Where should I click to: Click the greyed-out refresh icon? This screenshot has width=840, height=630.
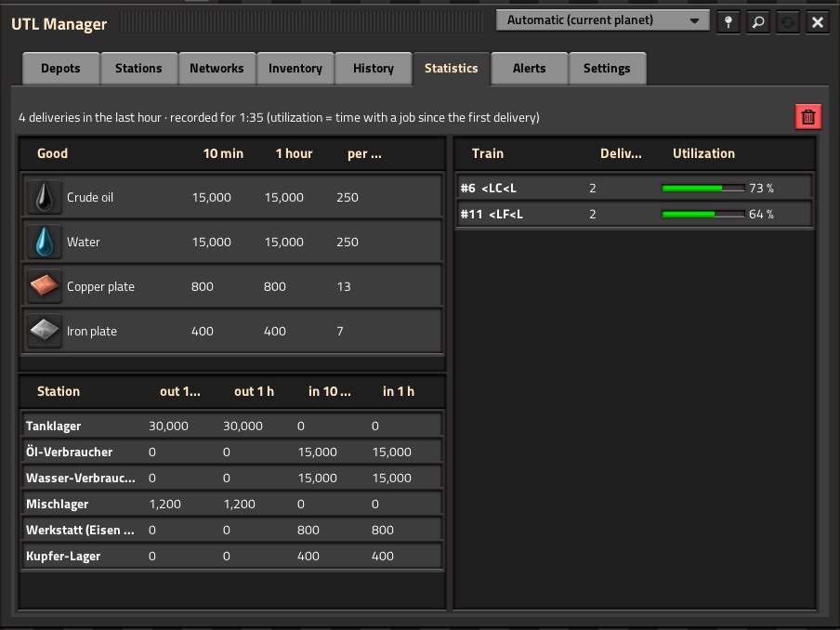coord(788,22)
